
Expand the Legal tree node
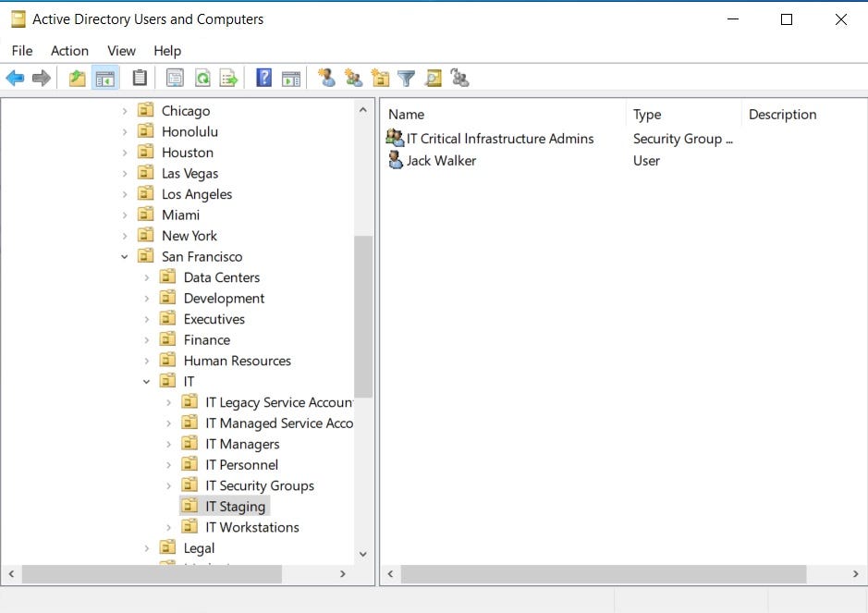coord(147,548)
